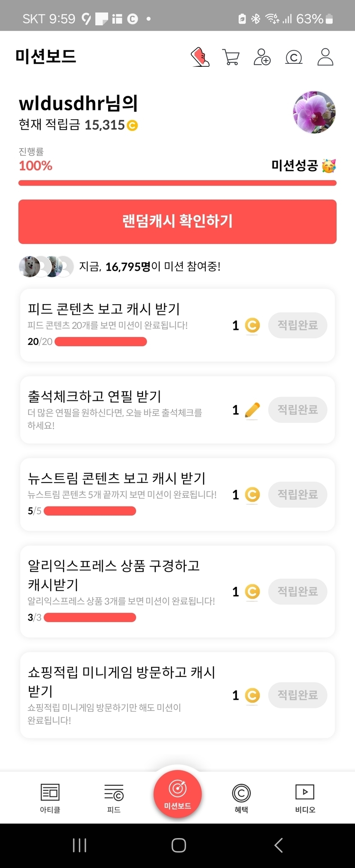This screenshot has width=355, height=868.
Task: Open the cash coin icon in header
Action: pyautogui.click(x=294, y=57)
